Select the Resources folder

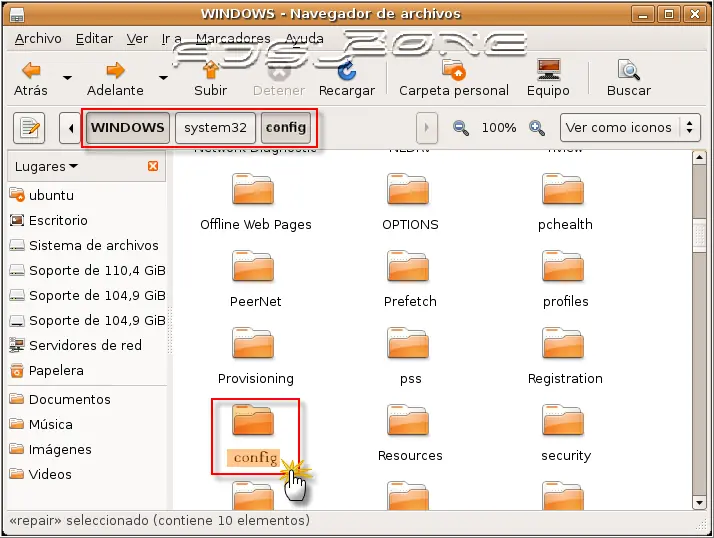pos(410,433)
